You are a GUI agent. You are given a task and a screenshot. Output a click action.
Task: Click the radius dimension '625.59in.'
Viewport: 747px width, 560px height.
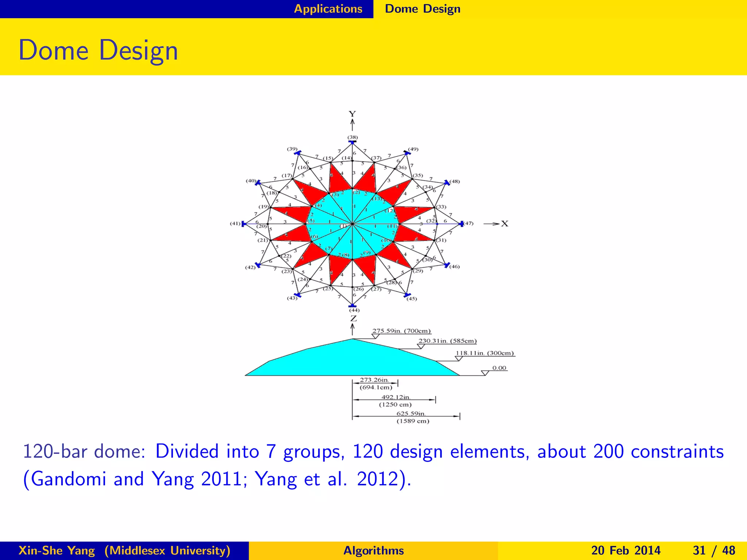[411, 413]
